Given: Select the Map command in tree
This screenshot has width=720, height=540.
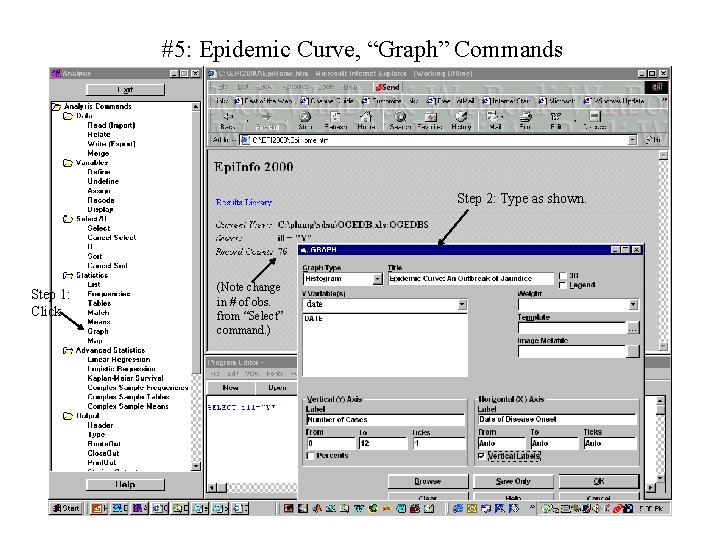Looking at the screenshot, I should pos(95,341).
